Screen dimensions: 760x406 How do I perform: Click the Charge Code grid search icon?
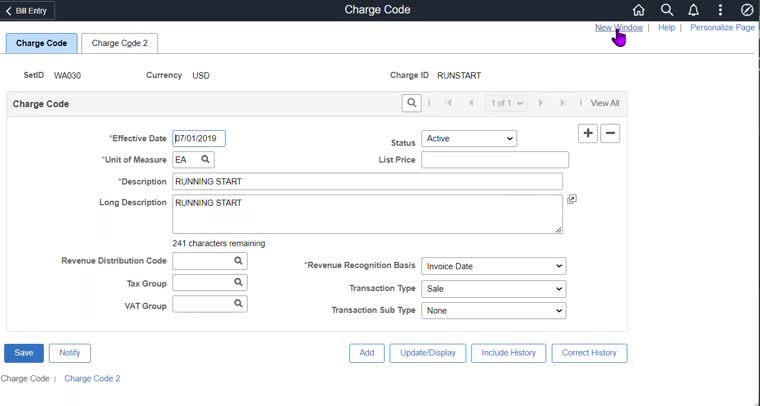coord(411,103)
